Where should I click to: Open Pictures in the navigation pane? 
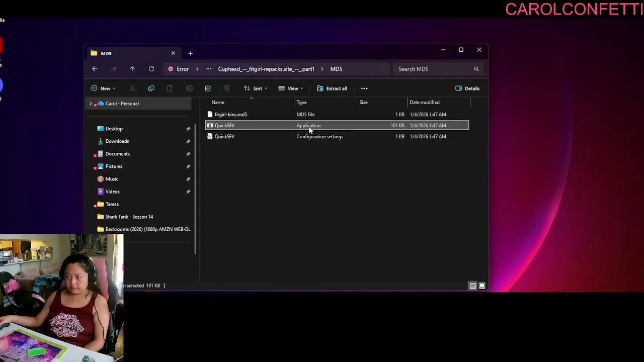click(x=114, y=166)
